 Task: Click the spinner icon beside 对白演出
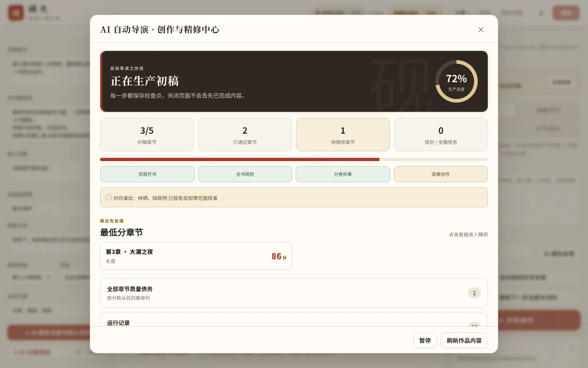pyautogui.click(x=109, y=197)
